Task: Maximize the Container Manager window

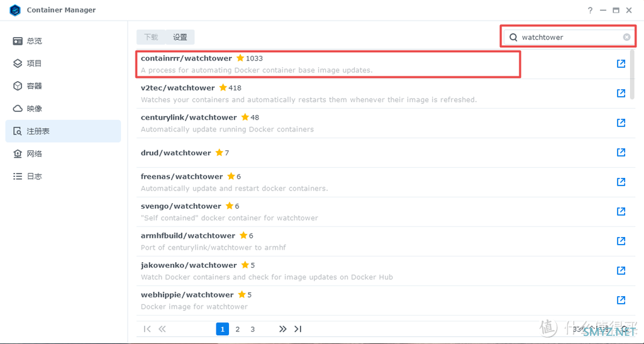Action: point(616,10)
